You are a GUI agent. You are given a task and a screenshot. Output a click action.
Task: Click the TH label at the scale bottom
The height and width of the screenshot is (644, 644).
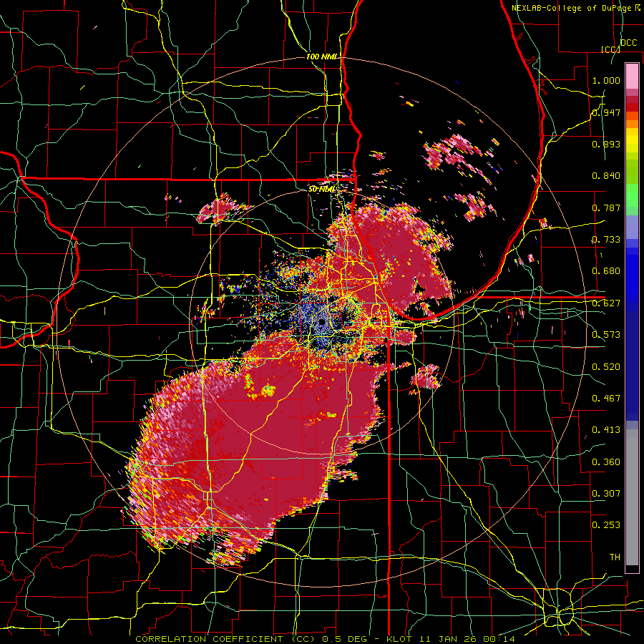615,557
